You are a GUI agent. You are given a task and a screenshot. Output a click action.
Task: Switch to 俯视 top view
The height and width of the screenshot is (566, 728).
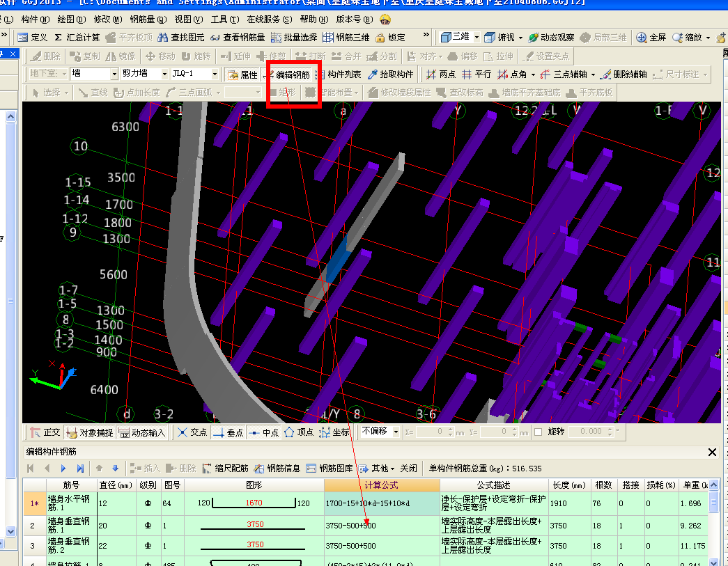click(x=499, y=38)
